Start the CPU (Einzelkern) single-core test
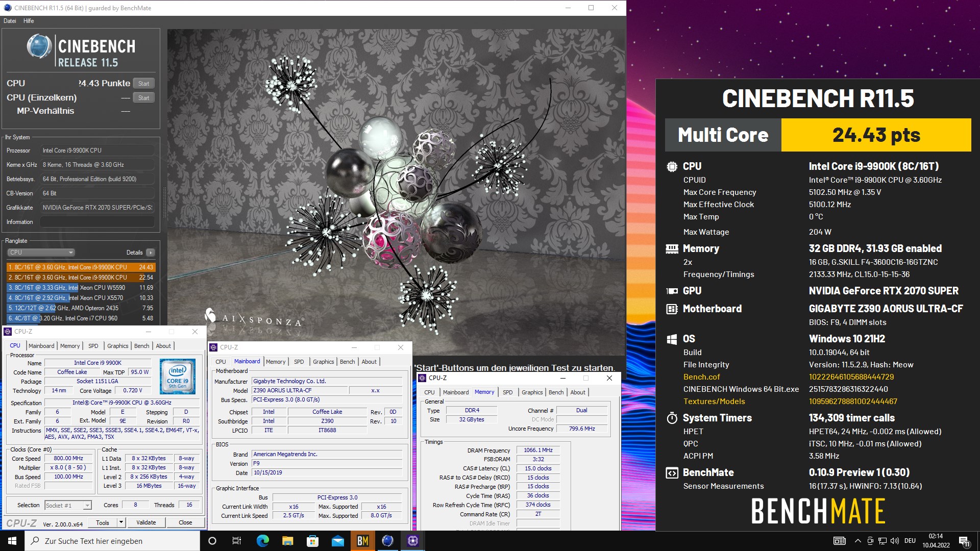Viewport: 980px width, 551px height. (144, 98)
